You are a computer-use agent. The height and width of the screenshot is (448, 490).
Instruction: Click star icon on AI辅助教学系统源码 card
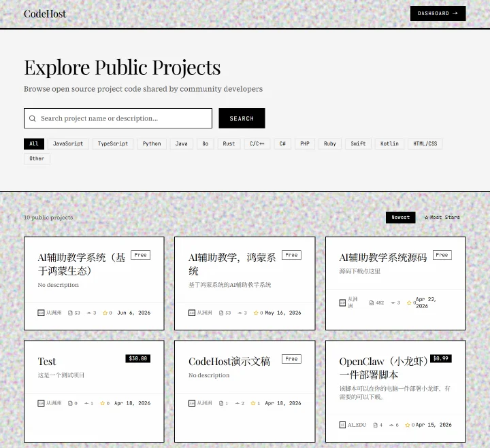409,303
